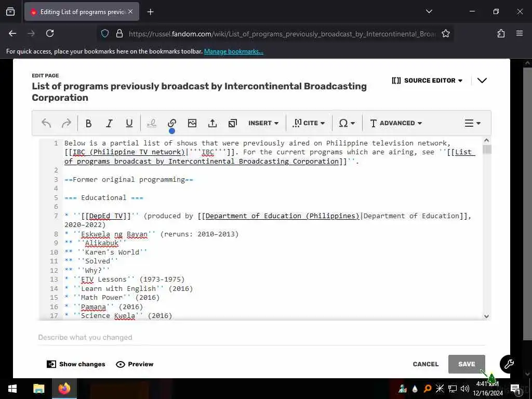Apply italic formatting

pyautogui.click(x=109, y=123)
